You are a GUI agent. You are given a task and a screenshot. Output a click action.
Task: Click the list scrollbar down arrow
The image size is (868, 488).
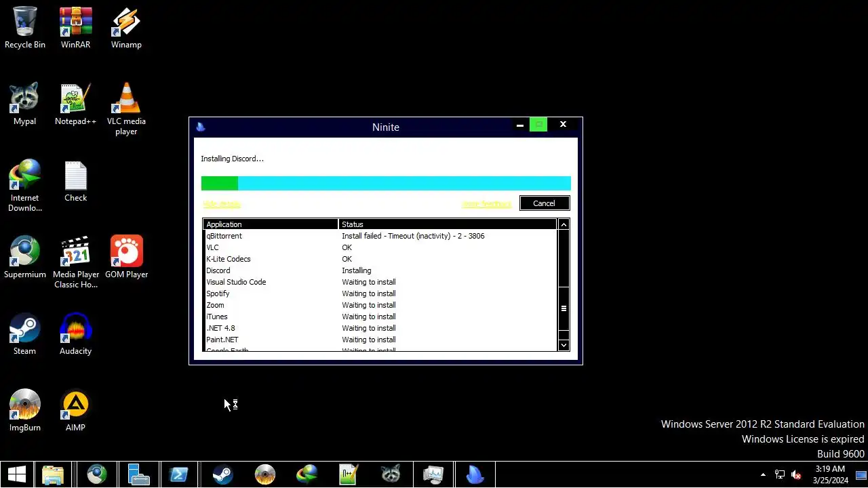click(564, 345)
